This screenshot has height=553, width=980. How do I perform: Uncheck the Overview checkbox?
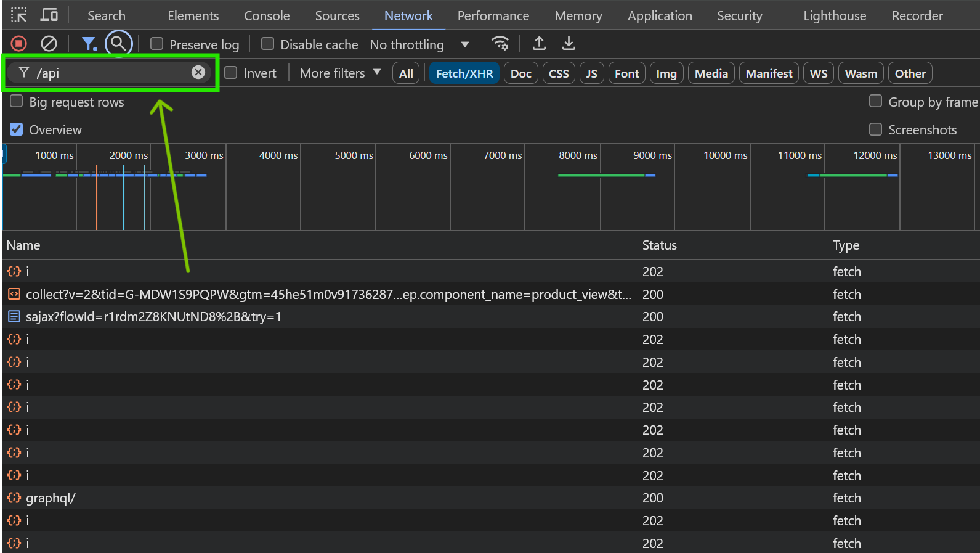coord(17,129)
